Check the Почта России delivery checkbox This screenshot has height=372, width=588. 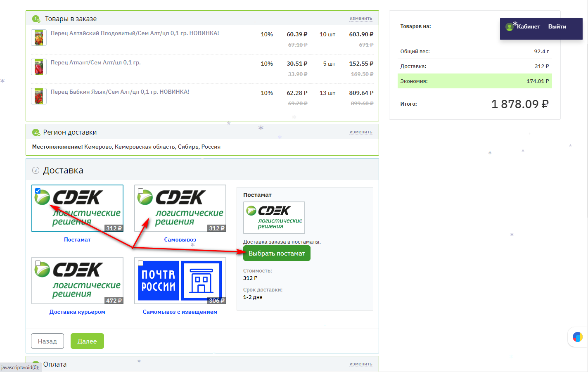tap(141, 263)
